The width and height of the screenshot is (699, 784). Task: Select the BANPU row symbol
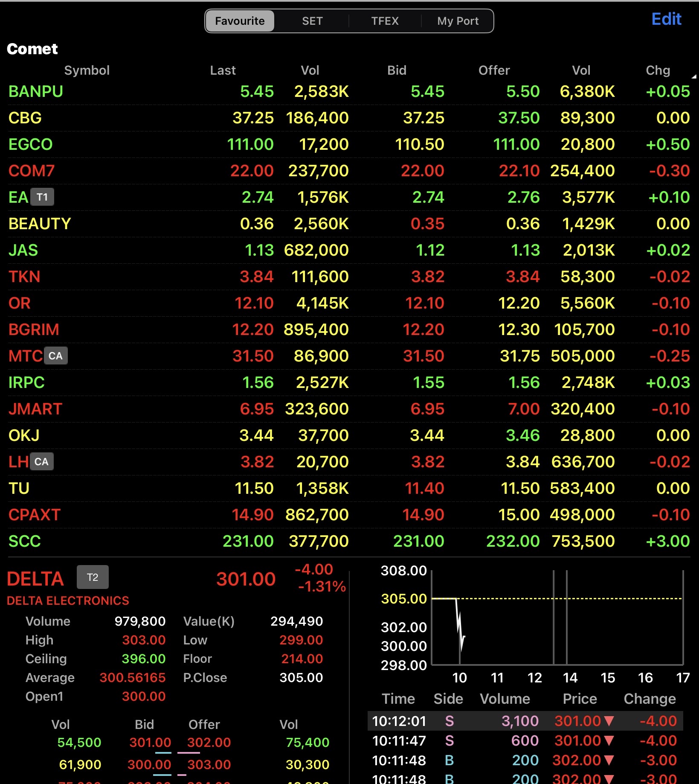[36, 91]
